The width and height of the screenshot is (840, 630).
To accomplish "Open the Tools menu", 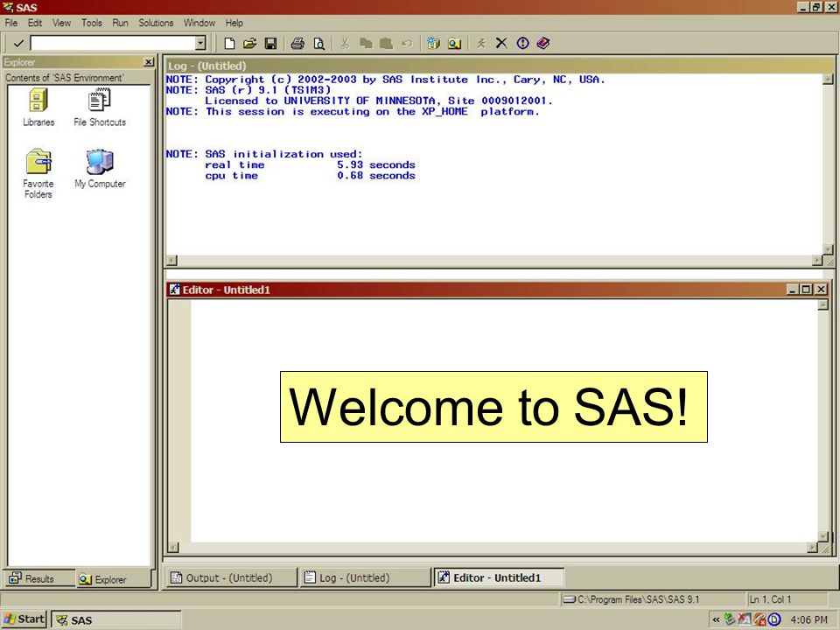I will click(92, 23).
